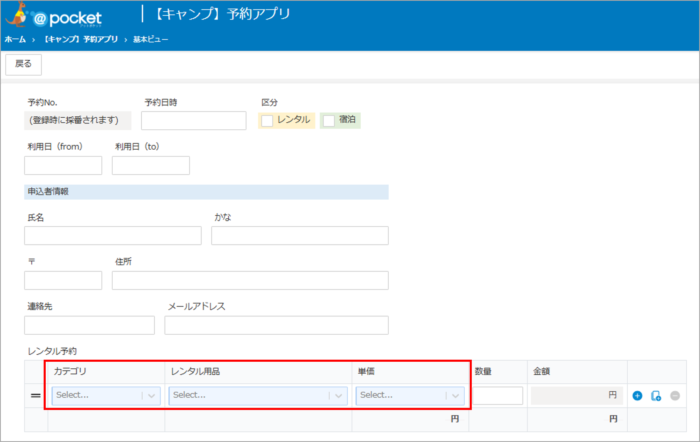Go to ホーム breadcrumb
The image size is (700, 442).
[15, 39]
